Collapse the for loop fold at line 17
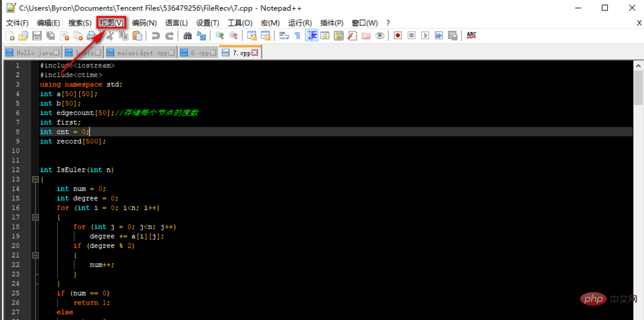The height and width of the screenshot is (320, 644). click(34, 217)
